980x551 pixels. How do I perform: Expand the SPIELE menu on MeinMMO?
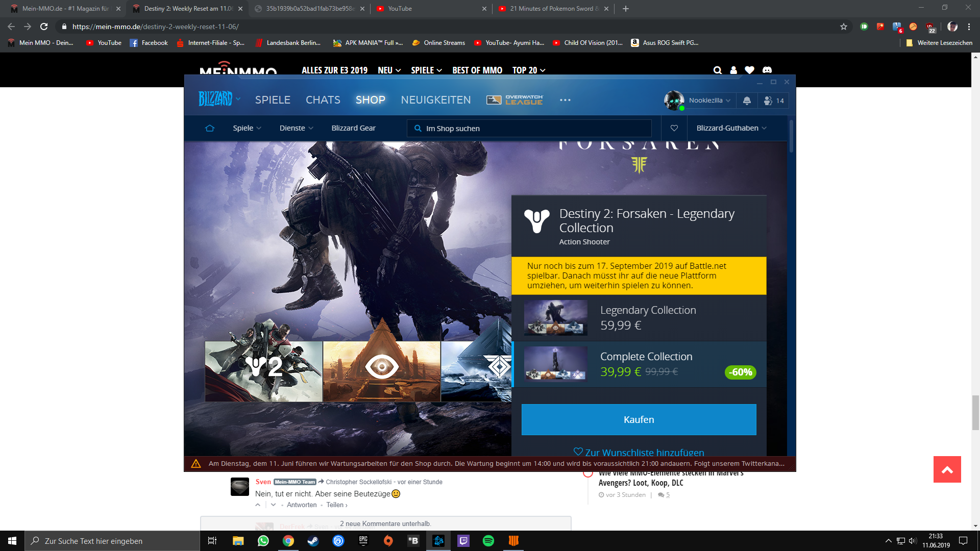[427, 70]
